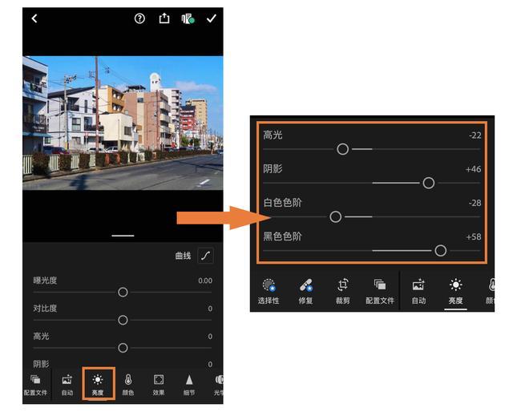Select 修复 healing tool in right panel
This screenshot has width=513, height=420.
[305, 291]
